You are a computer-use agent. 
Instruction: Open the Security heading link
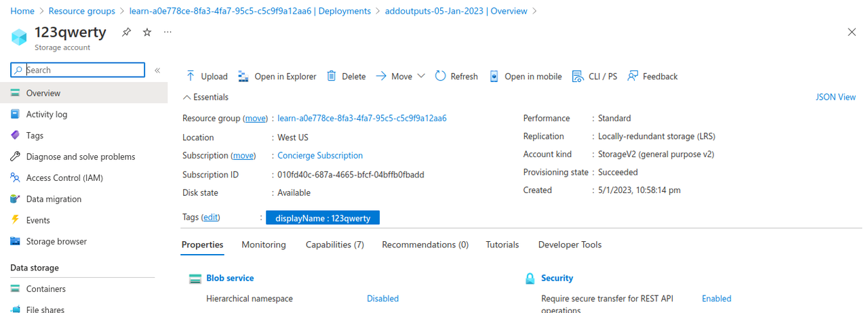[x=557, y=278]
